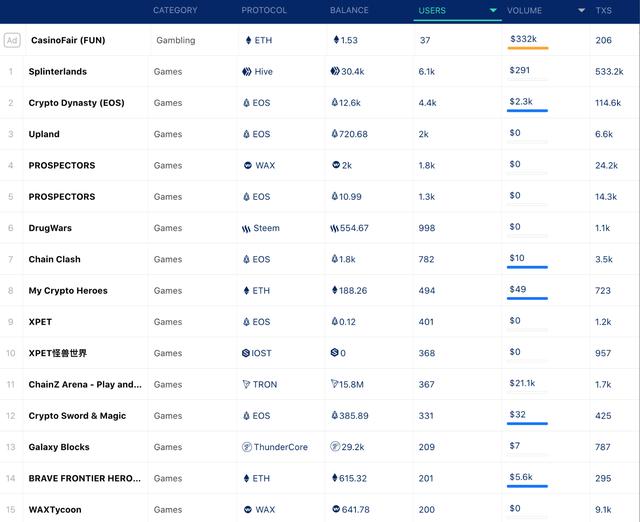
Task: Click the VOLUME column dropdown arrow
Action: point(581,11)
